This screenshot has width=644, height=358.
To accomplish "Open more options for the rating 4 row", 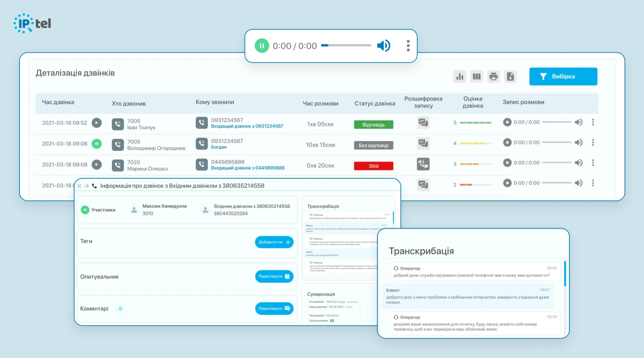I will [x=593, y=142].
